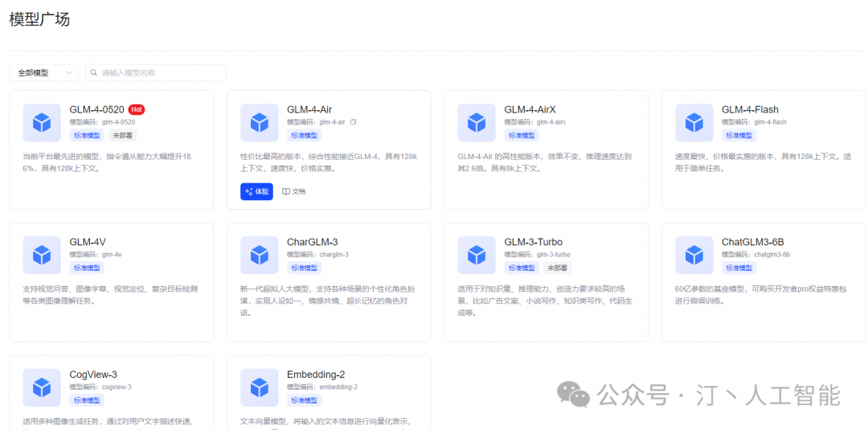Select the GLM-3-Turbo title text
Image resolution: width=868 pixels, height=430 pixels.
533,242
